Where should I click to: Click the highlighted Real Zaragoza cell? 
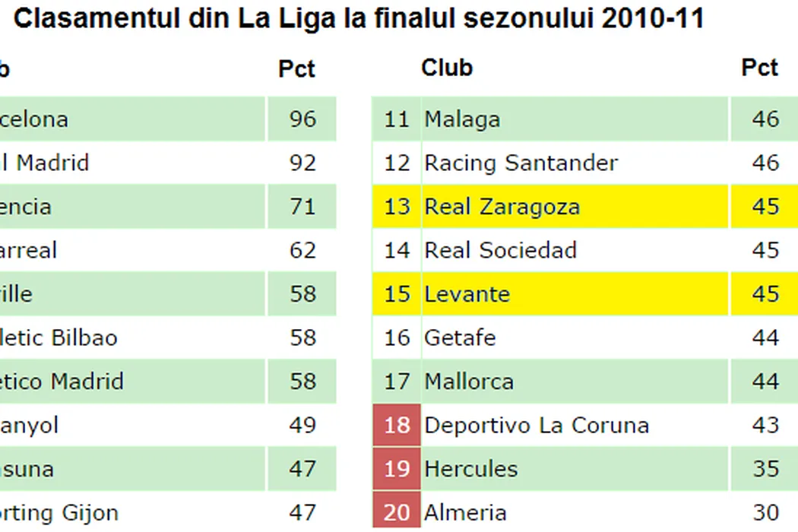[x=502, y=207]
